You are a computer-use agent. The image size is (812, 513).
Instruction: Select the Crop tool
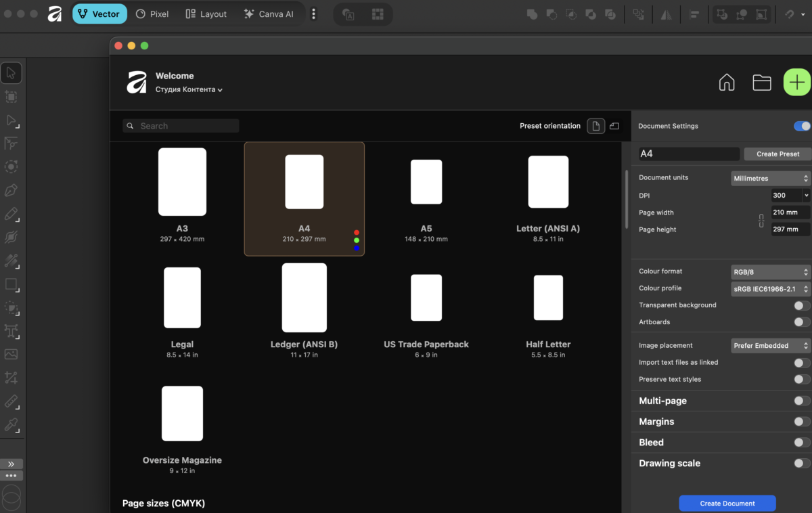point(11,378)
